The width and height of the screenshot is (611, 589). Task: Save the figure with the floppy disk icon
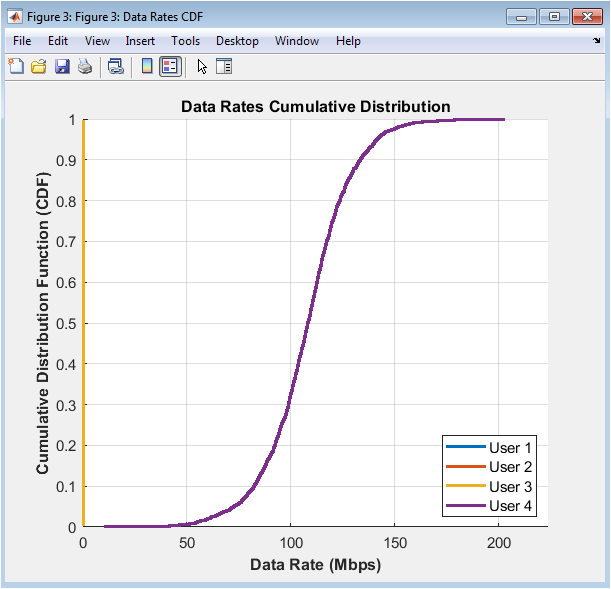[x=62, y=67]
